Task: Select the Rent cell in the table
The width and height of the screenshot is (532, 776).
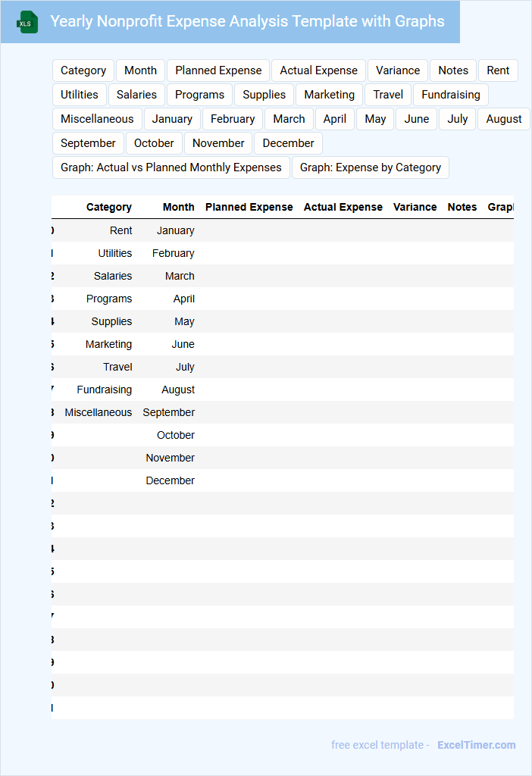Action: click(x=121, y=230)
